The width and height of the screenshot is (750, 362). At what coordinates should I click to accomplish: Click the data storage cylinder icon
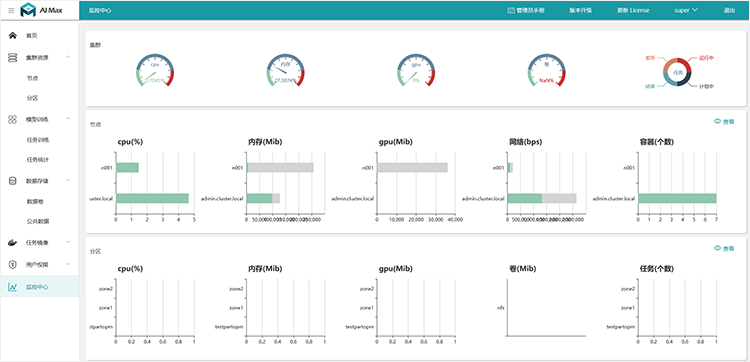(x=13, y=181)
